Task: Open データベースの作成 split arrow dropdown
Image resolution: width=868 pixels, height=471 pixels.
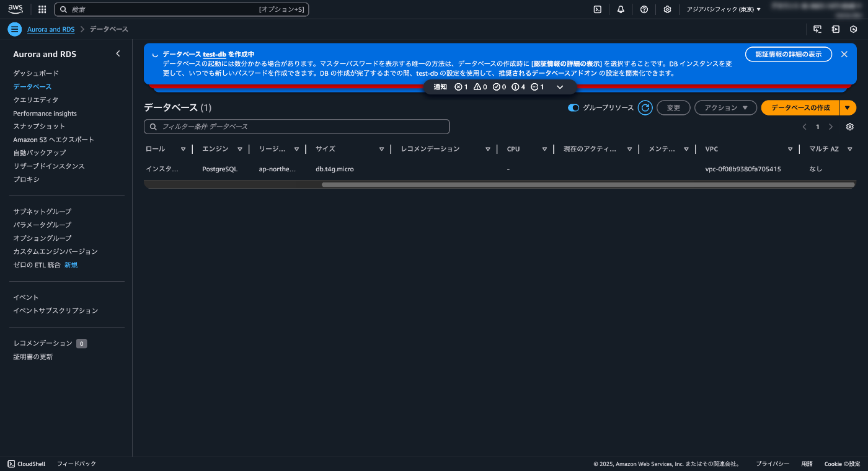Action: [x=848, y=108]
